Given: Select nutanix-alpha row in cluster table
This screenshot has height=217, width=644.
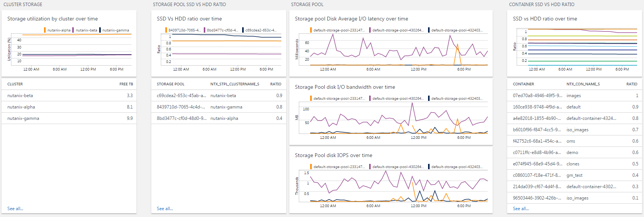Looking at the screenshot, I should pos(69,107).
